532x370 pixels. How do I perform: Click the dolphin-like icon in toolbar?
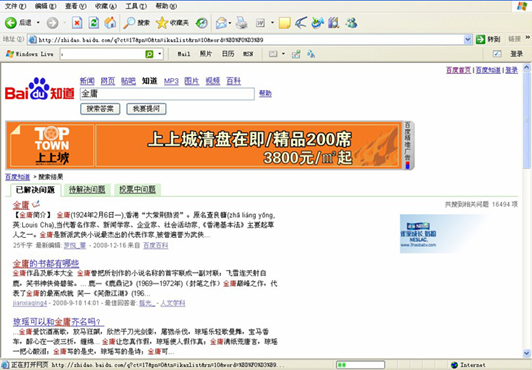point(317,23)
